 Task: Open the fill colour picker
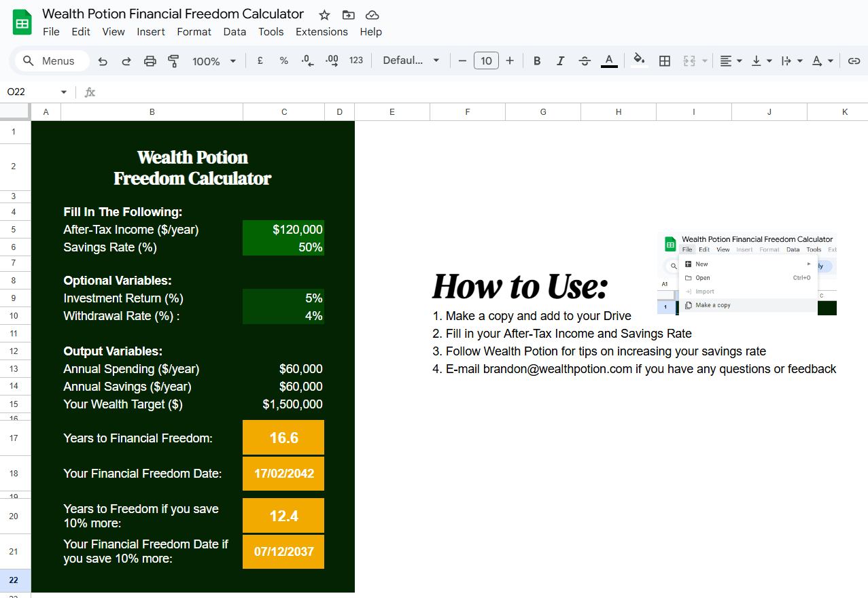click(639, 60)
